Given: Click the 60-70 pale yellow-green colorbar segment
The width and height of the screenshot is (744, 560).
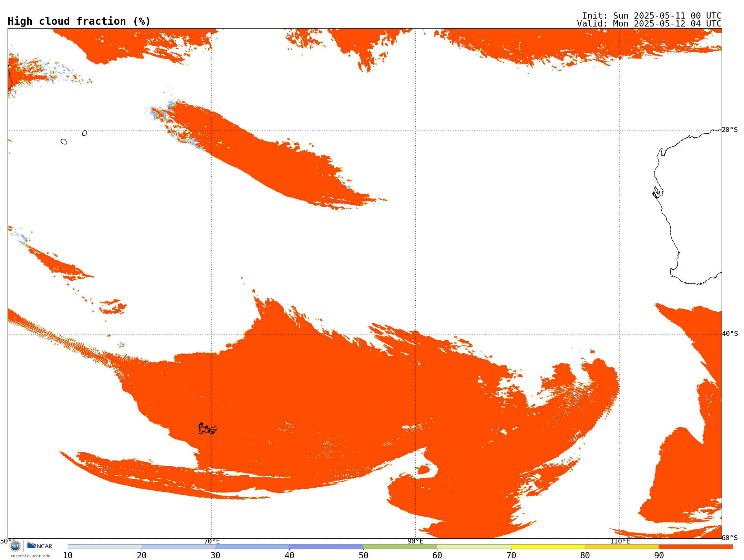Looking at the screenshot, I should (x=474, y=547).
